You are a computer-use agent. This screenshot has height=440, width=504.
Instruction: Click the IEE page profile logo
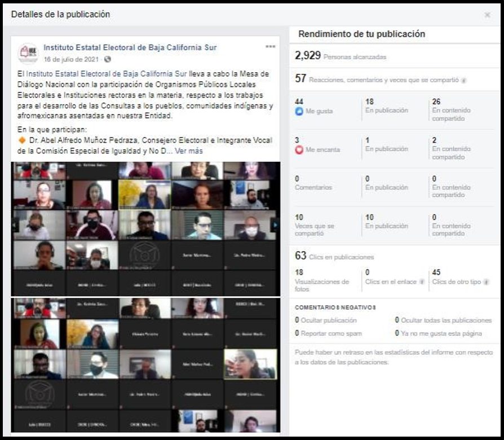(28, 53)
